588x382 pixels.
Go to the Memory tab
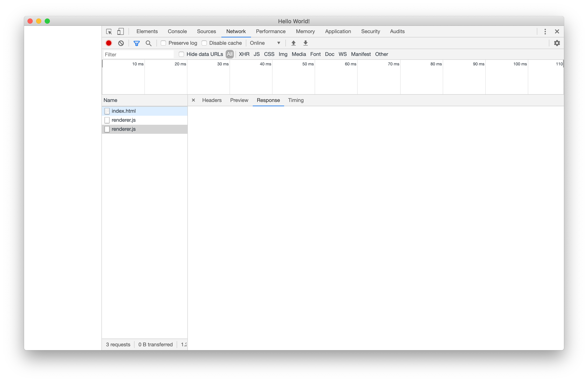305,31
